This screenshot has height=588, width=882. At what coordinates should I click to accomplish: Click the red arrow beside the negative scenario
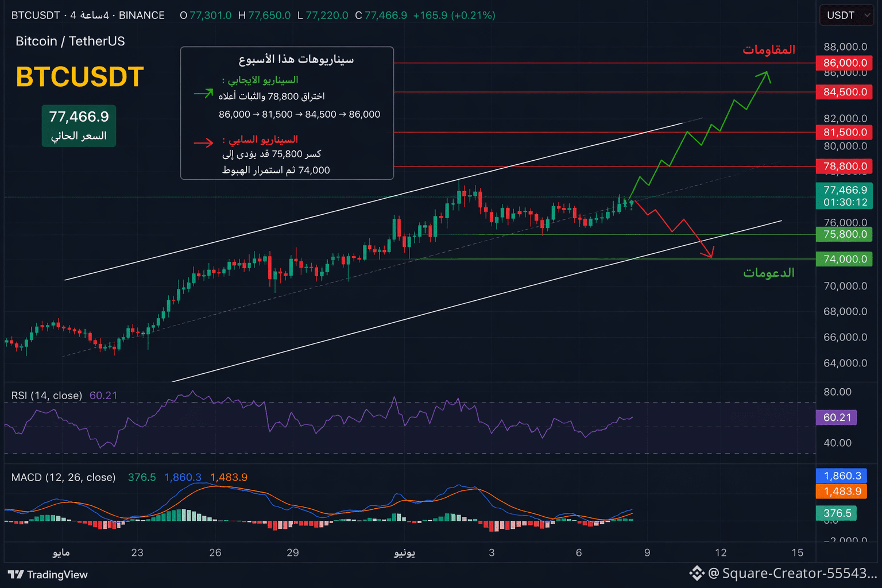tap(204, 142)
